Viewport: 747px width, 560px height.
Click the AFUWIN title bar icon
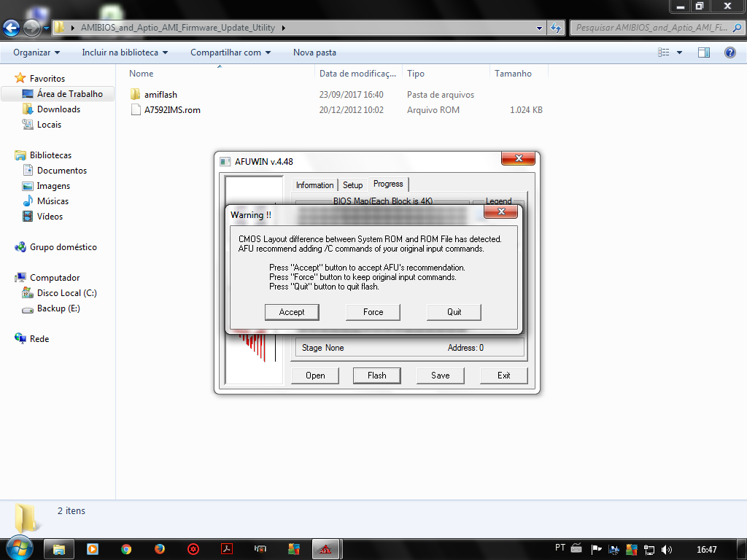coord(225,162)
